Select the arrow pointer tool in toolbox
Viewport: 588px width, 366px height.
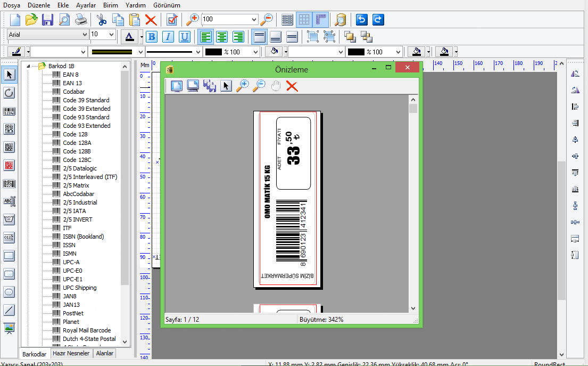[9, 75]
